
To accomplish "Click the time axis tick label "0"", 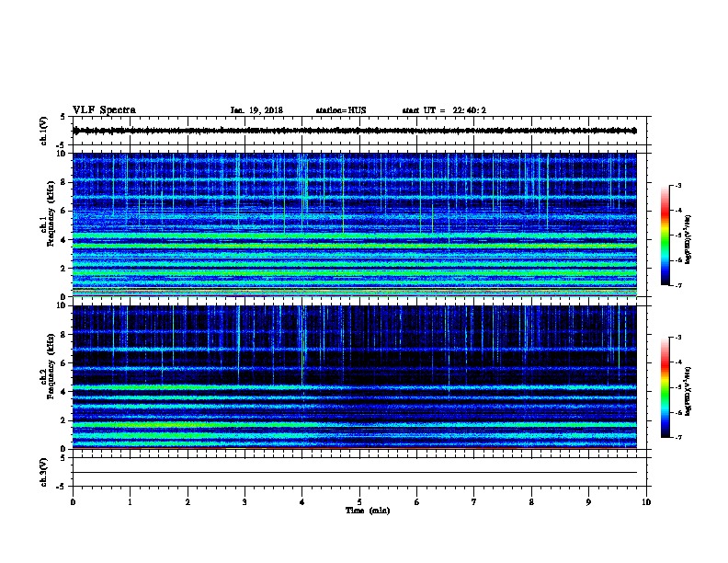I will (73, 502).
